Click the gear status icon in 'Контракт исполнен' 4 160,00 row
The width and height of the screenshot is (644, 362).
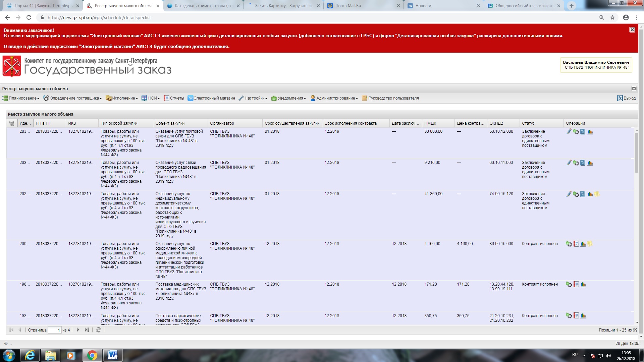point(569,244)
